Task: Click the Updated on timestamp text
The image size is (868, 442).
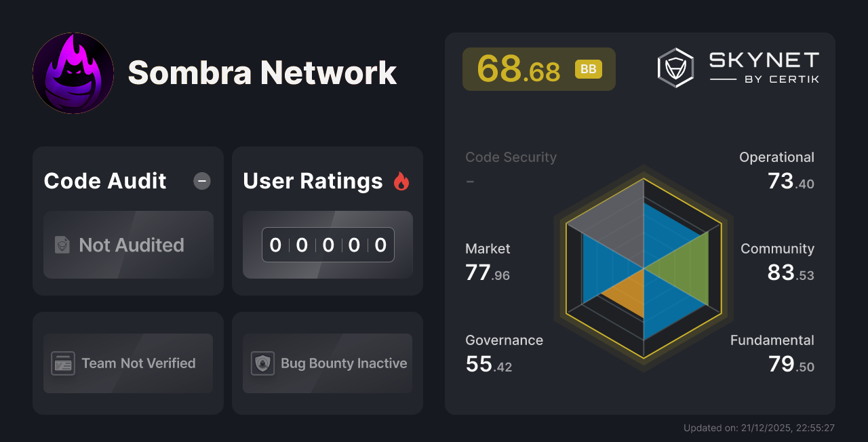Action: 759,428
